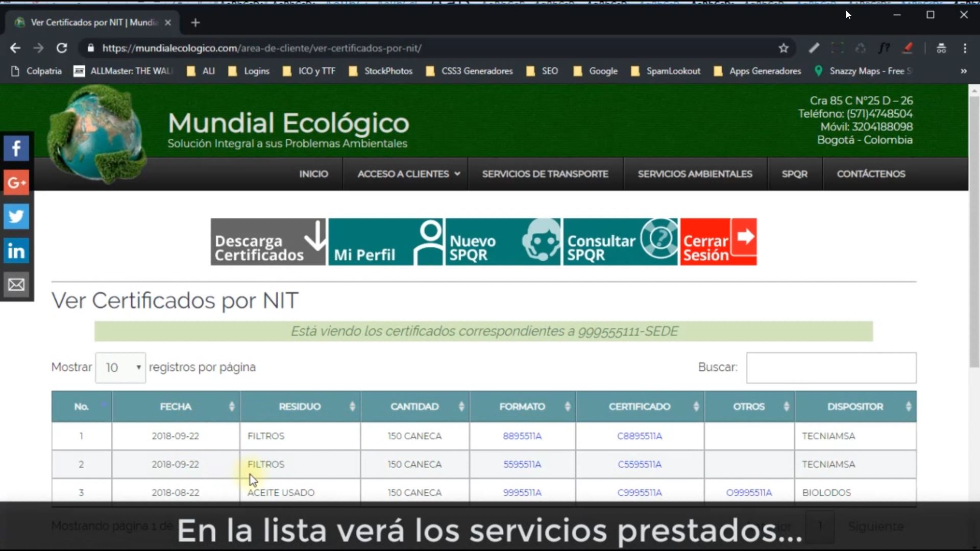Screen dimensions: 980x551
Task: Open the Logins bookmarks folder
Action: tap(249, 71)
